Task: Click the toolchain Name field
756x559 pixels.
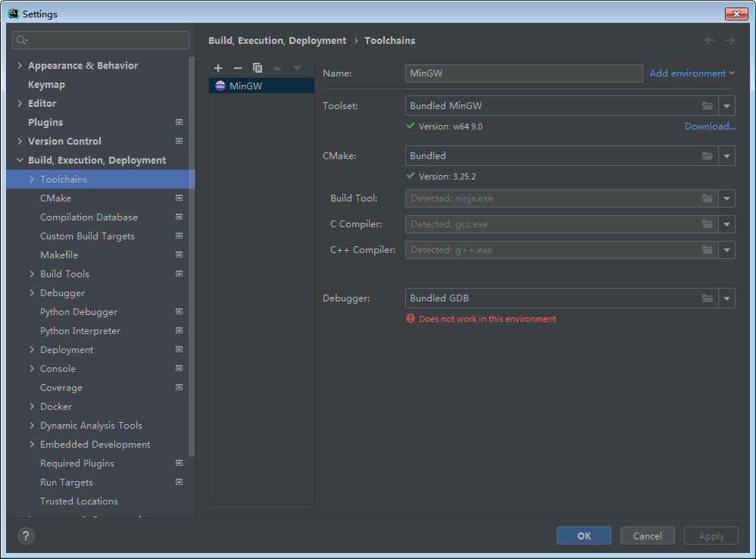Action: point(523,73)
